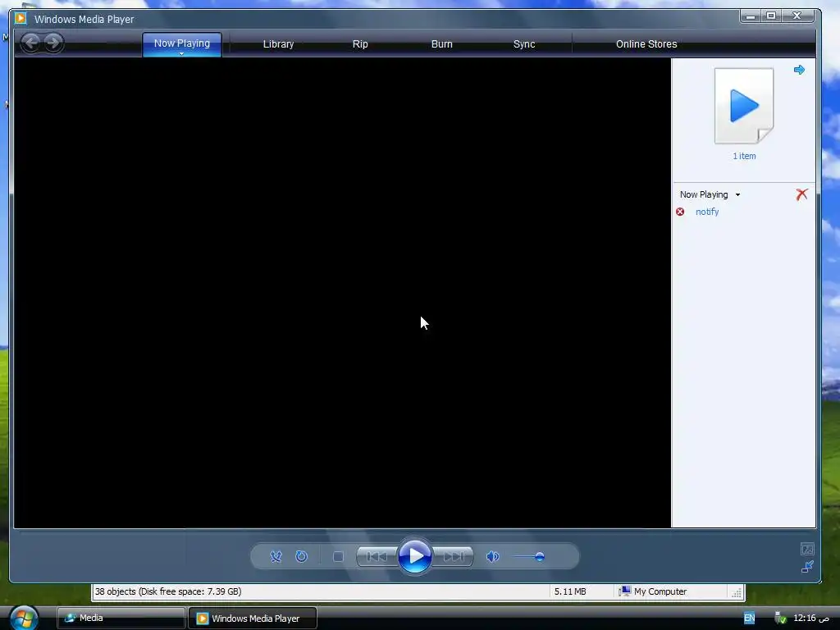Click the 1 item link
The image size is (840, 630).
(x=744, y=156)
